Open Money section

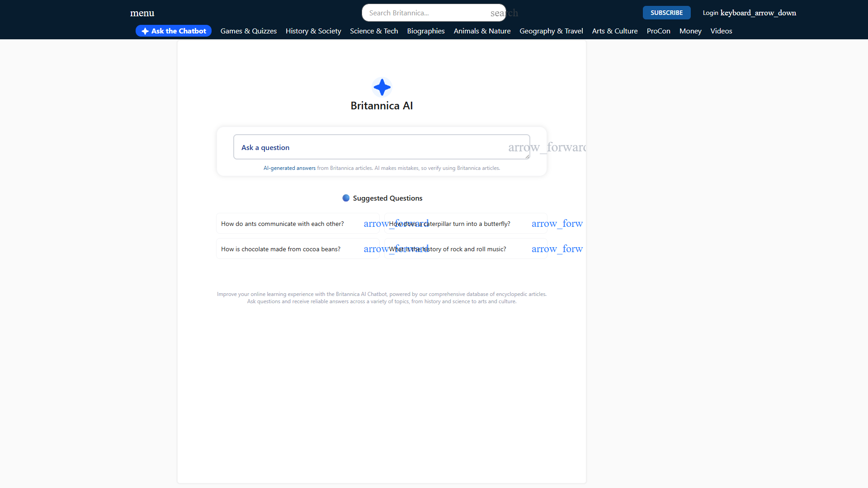click(x=690, y=31)
